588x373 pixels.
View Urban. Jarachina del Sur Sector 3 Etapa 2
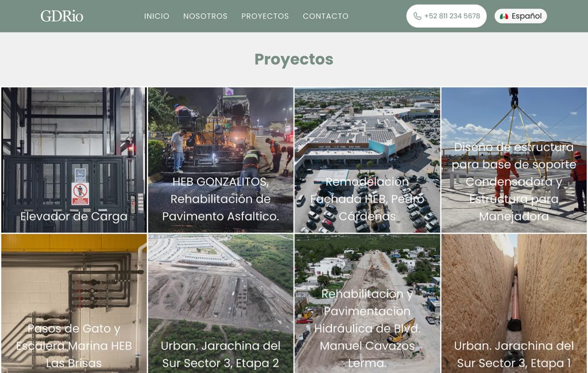[220, 304]
